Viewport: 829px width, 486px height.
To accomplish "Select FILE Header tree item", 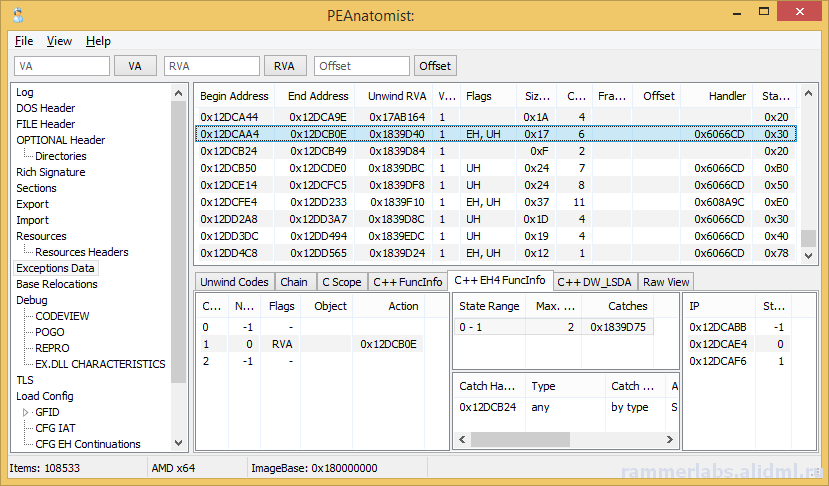I will 45,124.
